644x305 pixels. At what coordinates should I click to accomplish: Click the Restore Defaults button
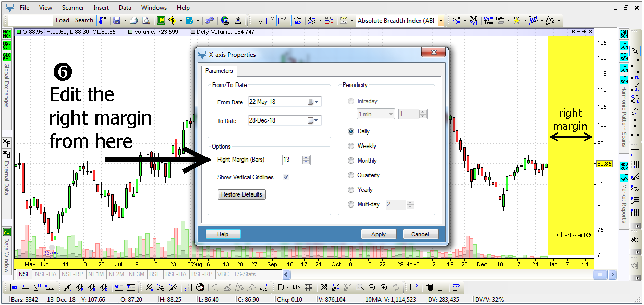coord(242,194)
